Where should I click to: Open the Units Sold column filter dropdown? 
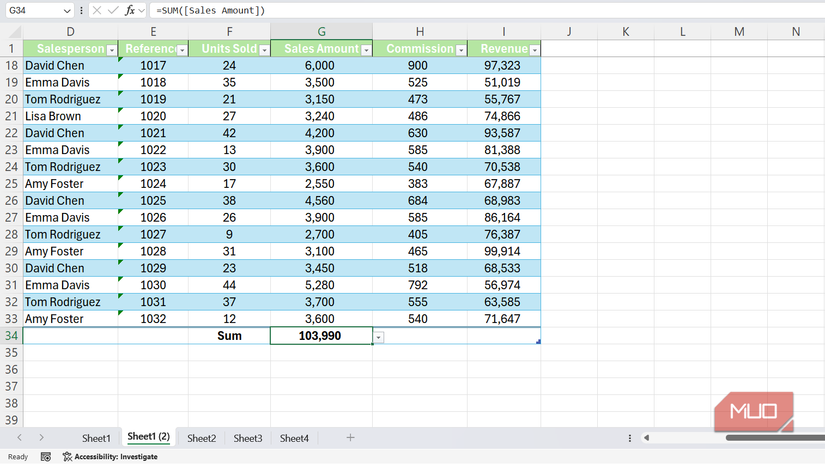pyautogui.click(x=264, y=50)
